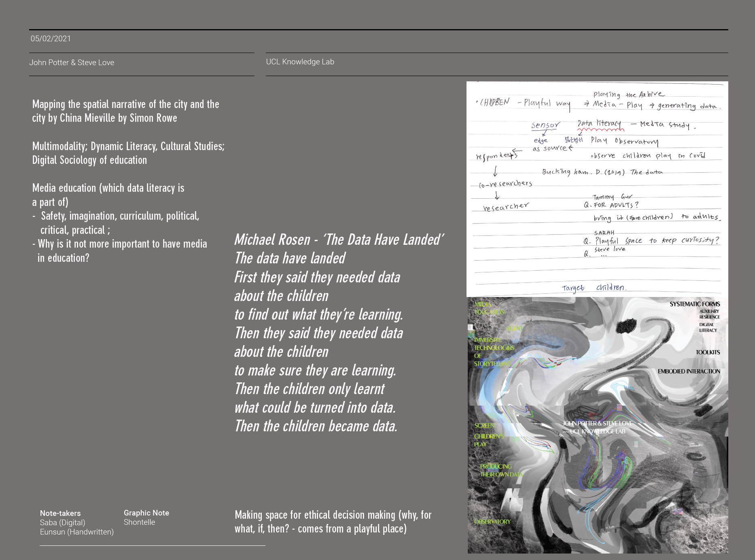Click handwritten 'sensor' word in the notes

point(545,125)
